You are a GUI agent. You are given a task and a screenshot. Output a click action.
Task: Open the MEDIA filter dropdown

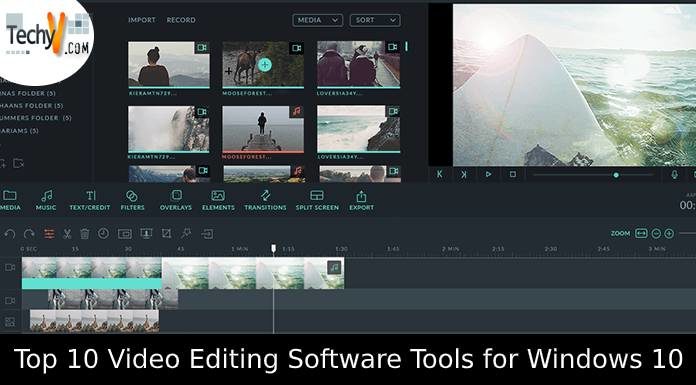coord(318,20)
